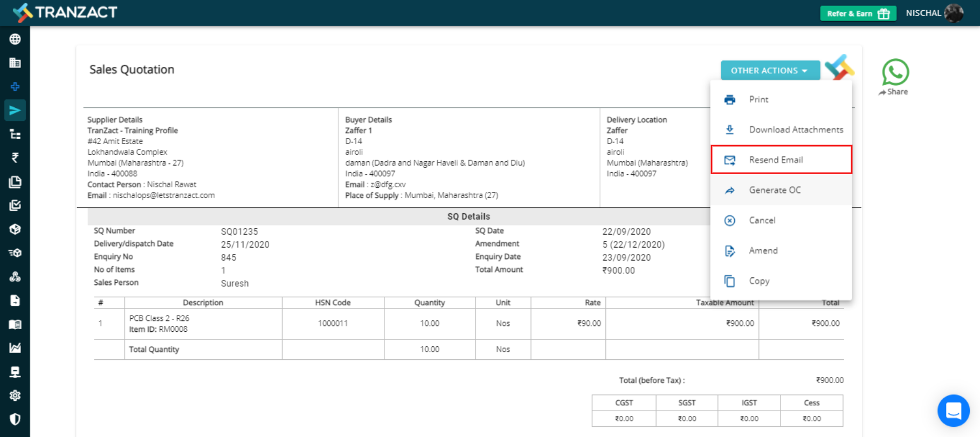Select the paper plane sales icon
This screenshot has height=437, width=980.
point(15,111)
